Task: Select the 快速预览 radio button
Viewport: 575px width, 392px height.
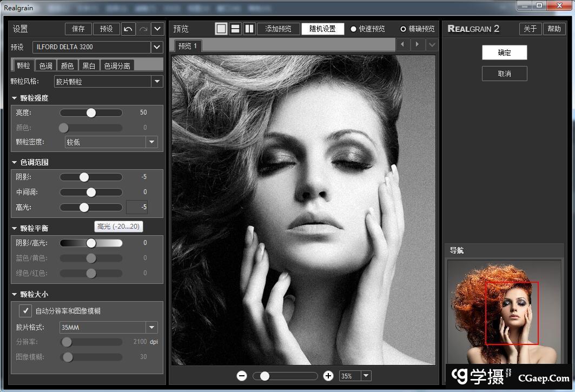Action: click(x=354, y=29)
